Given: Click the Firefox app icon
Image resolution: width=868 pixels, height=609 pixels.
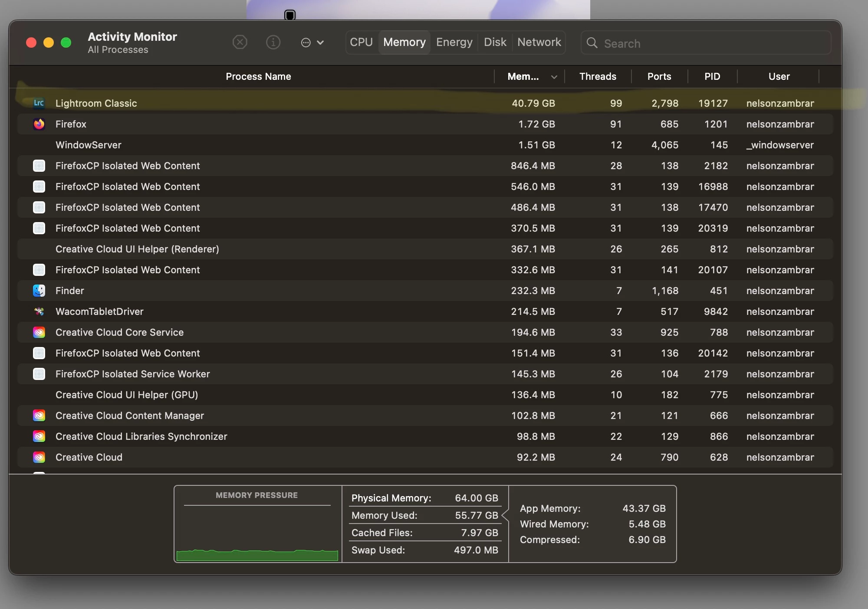Looking at the screenshot, I should (x=39, y=124).
